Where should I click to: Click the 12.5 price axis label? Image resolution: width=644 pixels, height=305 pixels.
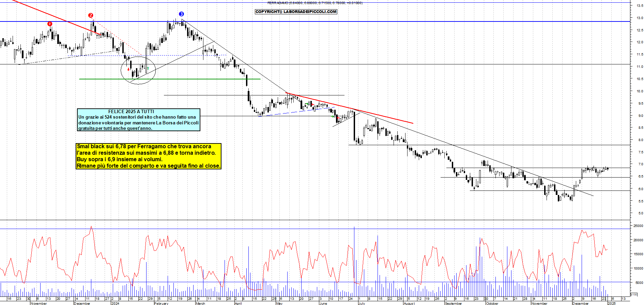[640, 30]
